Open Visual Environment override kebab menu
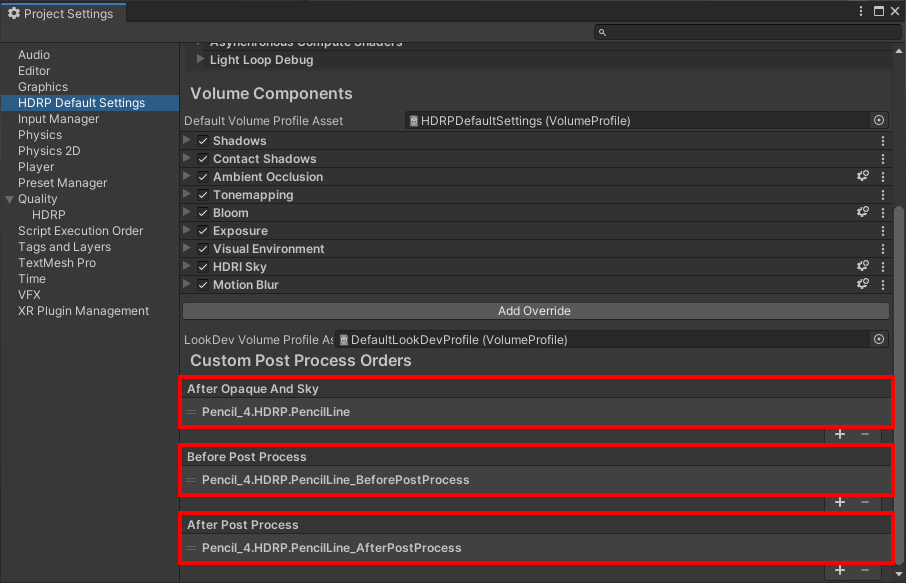906x583 pixels. pyautogui.click(x=882, y=248)
